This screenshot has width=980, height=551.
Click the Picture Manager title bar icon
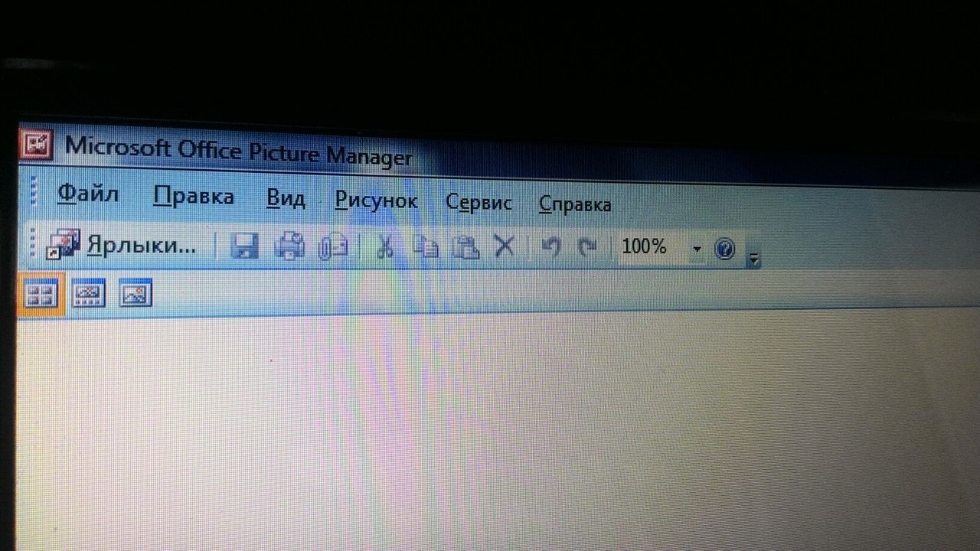pos(37,143)
